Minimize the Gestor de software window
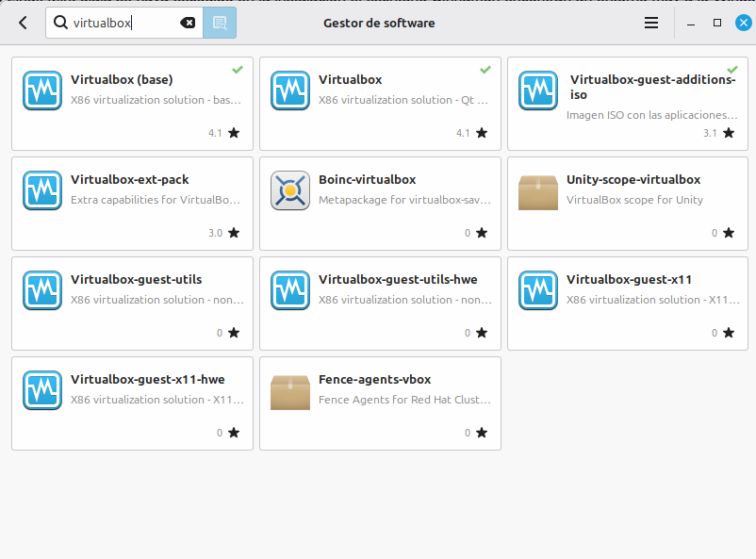 click(691, 24)
